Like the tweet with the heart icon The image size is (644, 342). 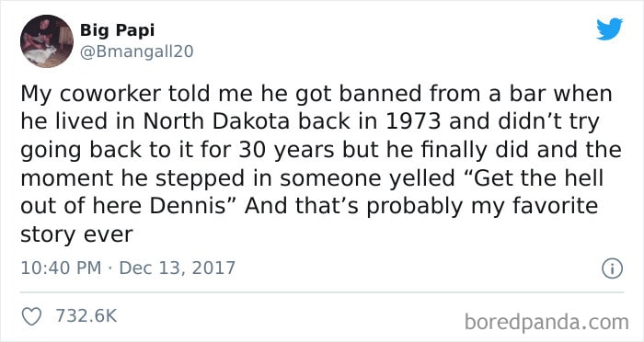pos(31,316)
